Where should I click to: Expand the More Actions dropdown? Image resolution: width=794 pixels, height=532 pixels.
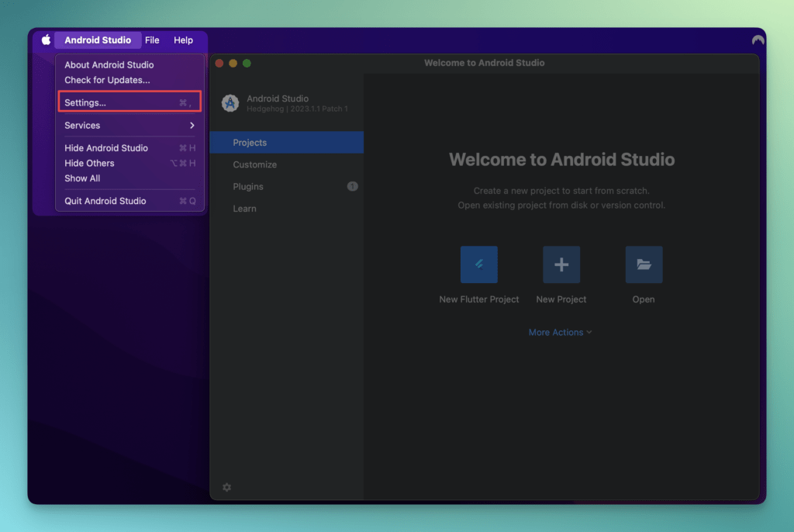(x=560, y=333)
